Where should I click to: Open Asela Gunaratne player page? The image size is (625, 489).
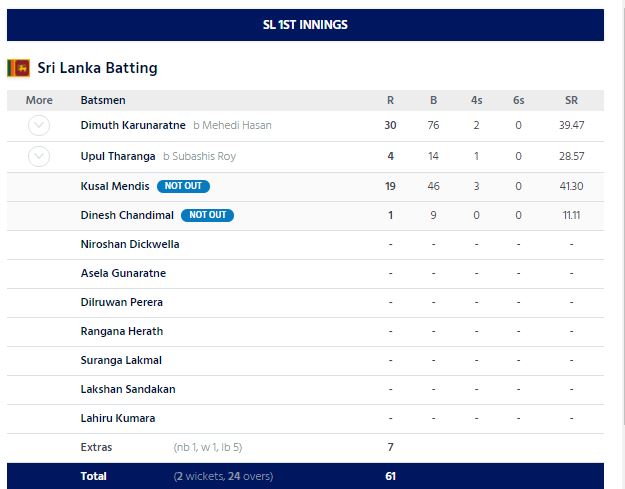click(123, 273)
